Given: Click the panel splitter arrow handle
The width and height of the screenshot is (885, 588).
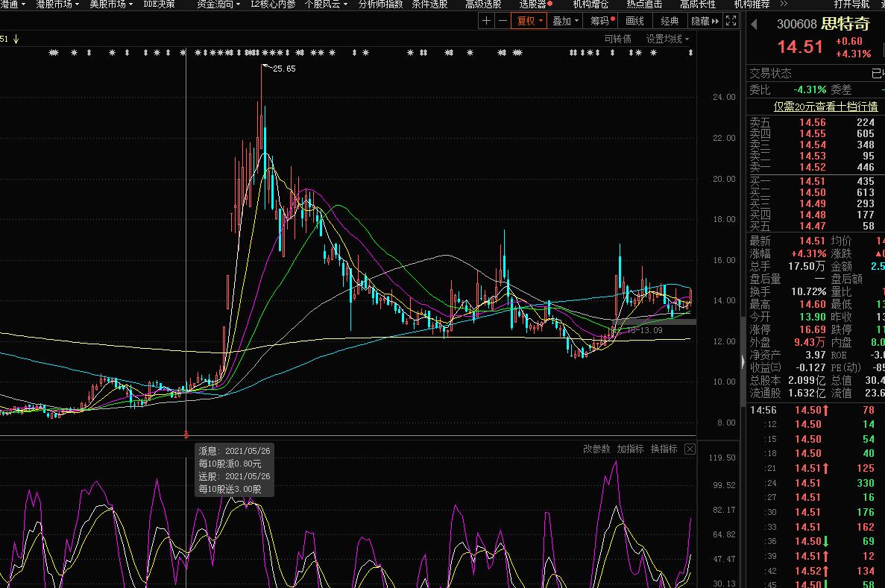Looking at the screenshot, I should (741, 361).
